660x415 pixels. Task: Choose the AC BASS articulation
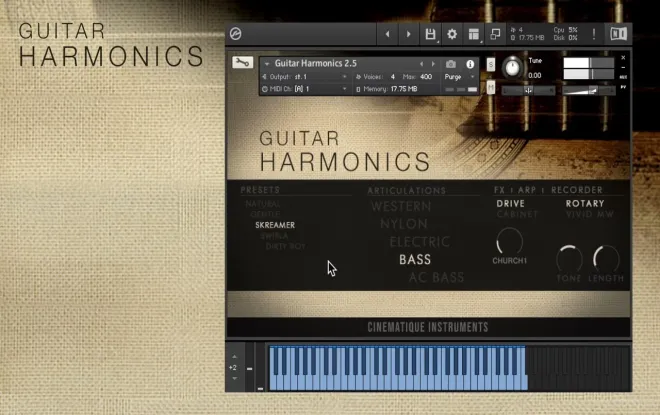(436, 277)
